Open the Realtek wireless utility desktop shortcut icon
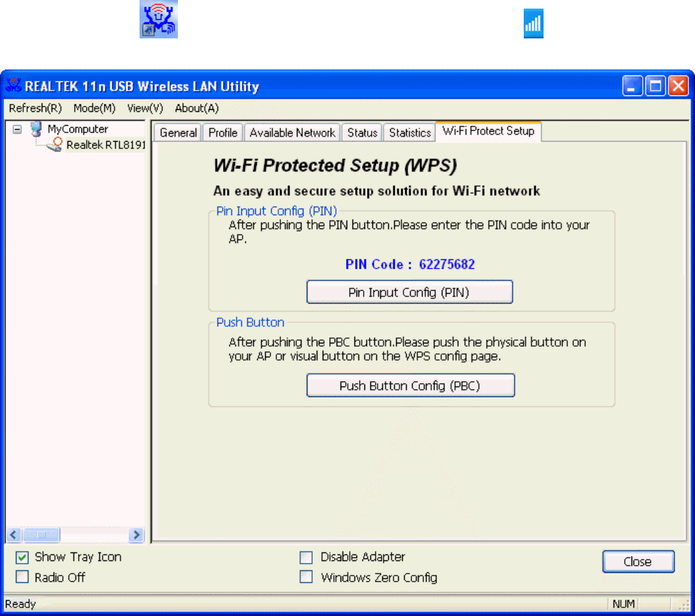 [159, 19]
